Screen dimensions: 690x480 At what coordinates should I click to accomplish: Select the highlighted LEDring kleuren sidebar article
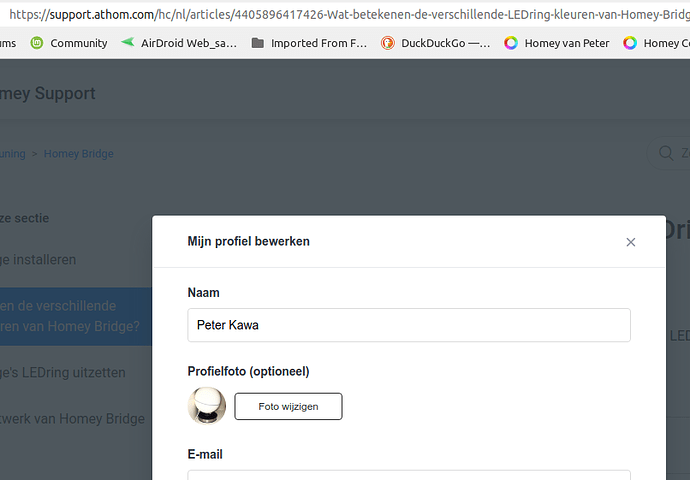click(76, 316)
